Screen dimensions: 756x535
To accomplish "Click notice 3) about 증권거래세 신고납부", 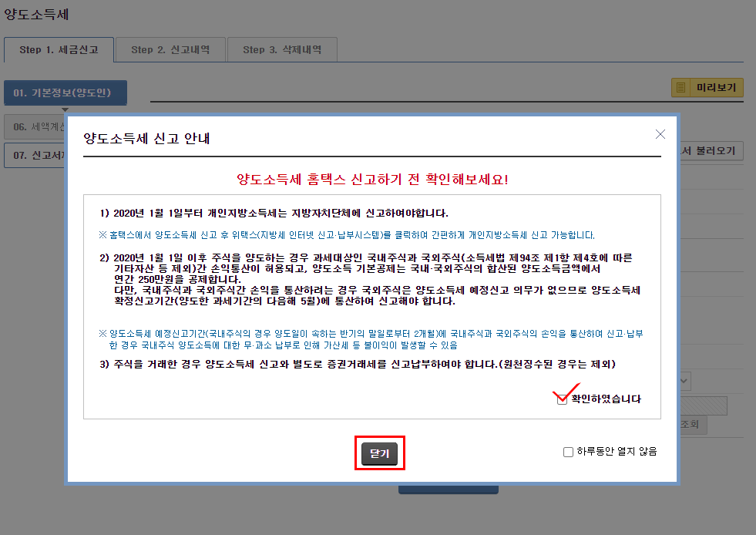I will click(x=358, y=364).
